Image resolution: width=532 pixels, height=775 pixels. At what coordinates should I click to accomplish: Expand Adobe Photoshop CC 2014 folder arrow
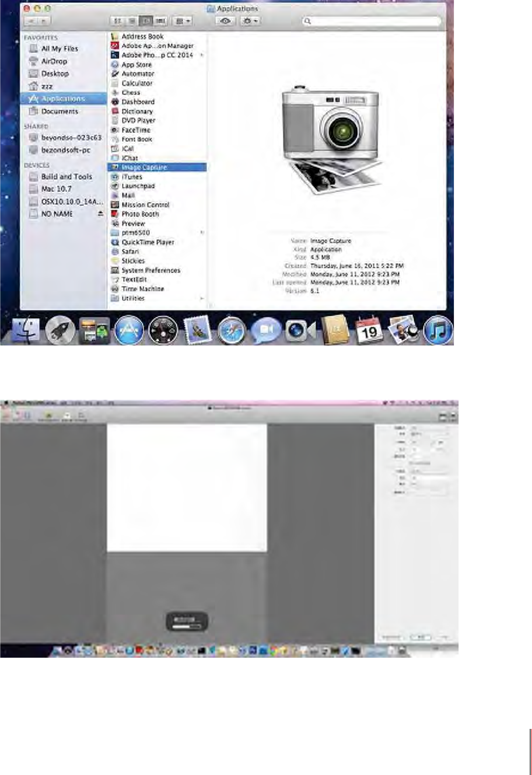(x=202, y=55)
